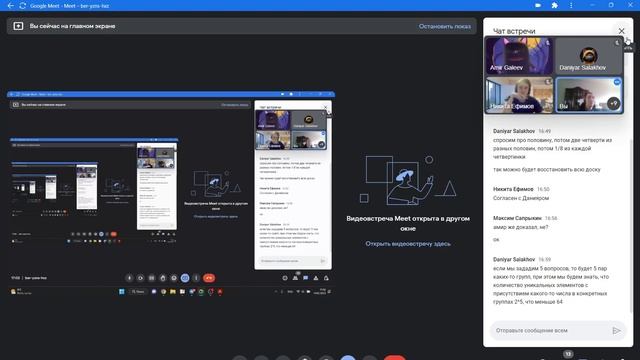Click Максим Сапрыкин sender name
640x360 pixels.
click(x=517, y=218)
